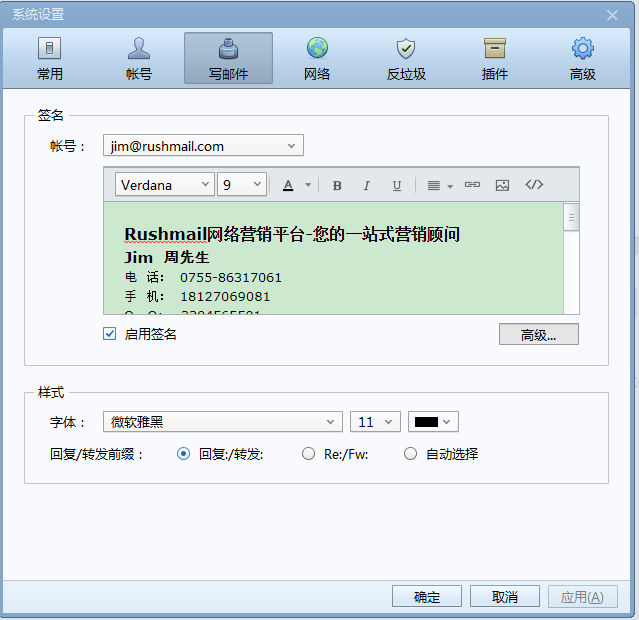This screenshot has width=639, height=620.
Task: Click the phone number 0755-86317061
Action: coord(231,278)
